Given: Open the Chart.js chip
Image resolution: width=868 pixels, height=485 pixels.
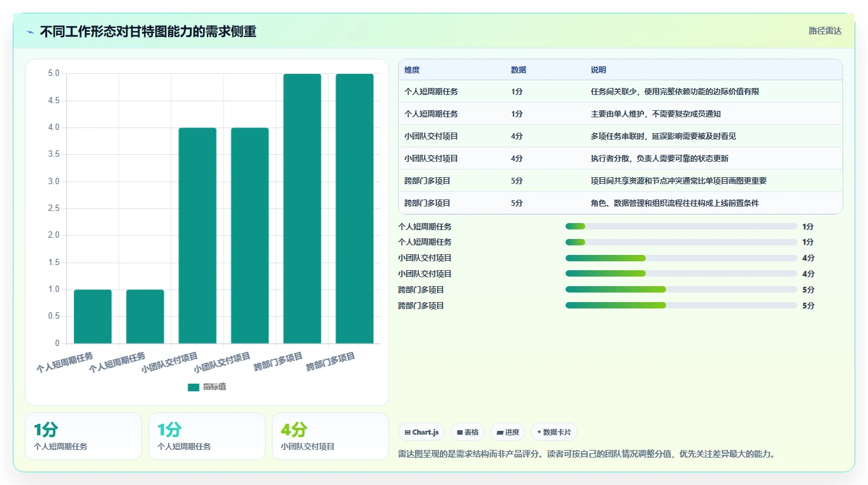Looking at the screenshot, I should [x=422, y=432].
